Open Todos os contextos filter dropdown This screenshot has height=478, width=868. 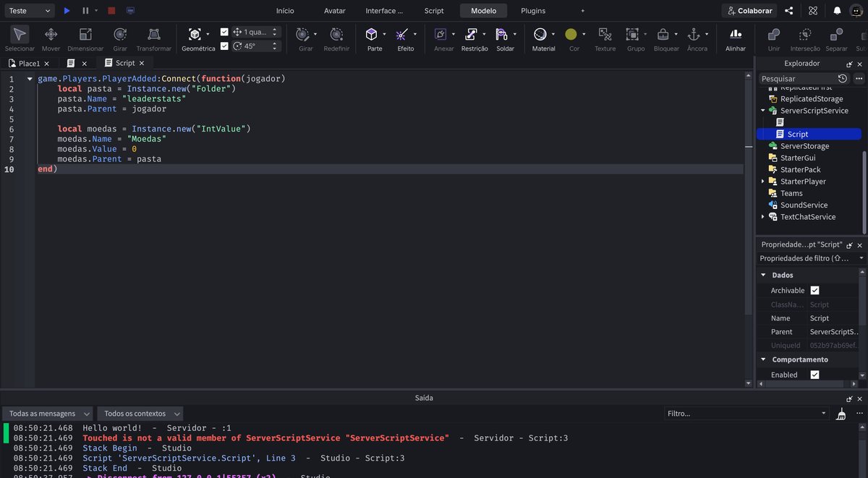140,414
